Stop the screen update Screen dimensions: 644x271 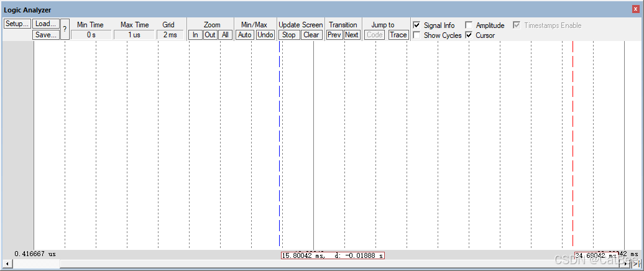click(288, 35)
